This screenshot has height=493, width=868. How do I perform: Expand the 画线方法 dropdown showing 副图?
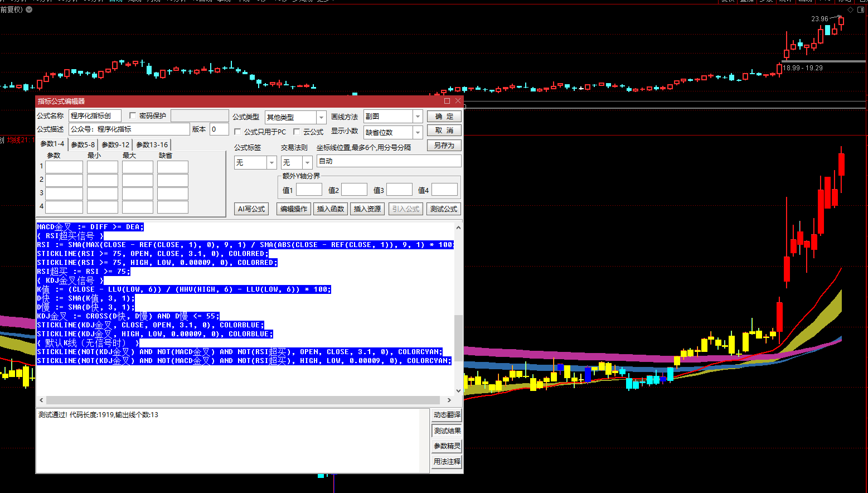click(x=418, y=117)
